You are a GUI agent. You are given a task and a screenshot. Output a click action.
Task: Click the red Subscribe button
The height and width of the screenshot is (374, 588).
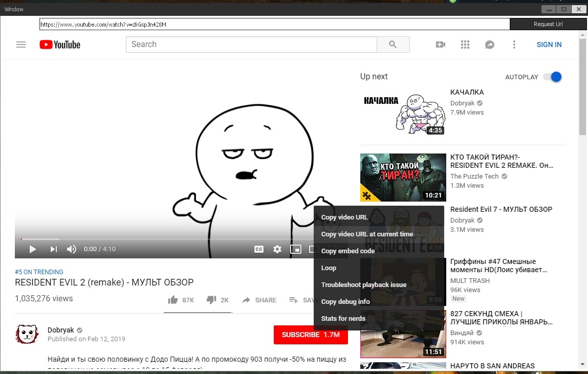click(311, 335)
